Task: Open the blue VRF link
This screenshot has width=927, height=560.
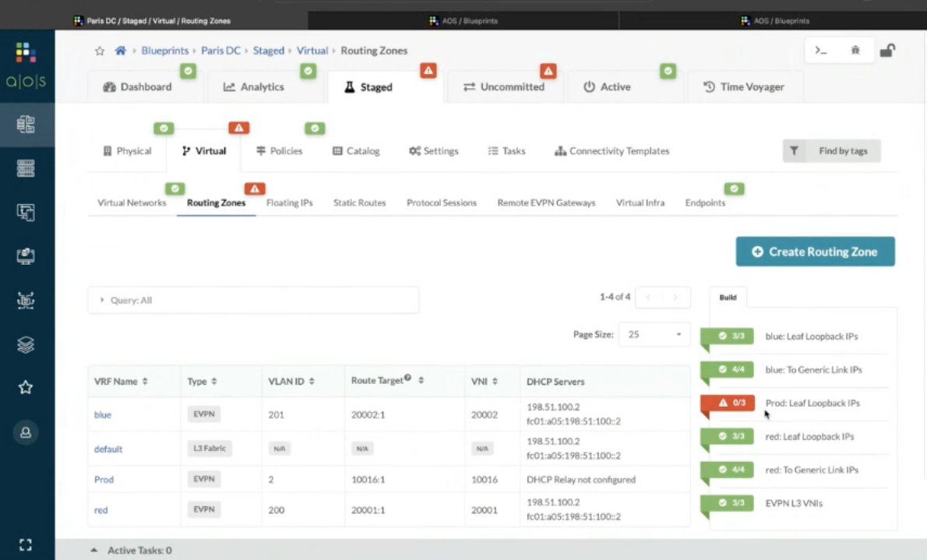Action: 103,415
